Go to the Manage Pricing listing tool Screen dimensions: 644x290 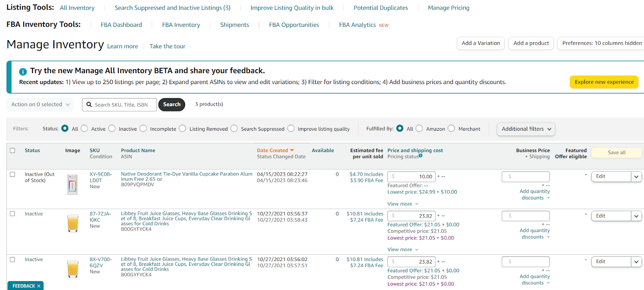point(448,8)
